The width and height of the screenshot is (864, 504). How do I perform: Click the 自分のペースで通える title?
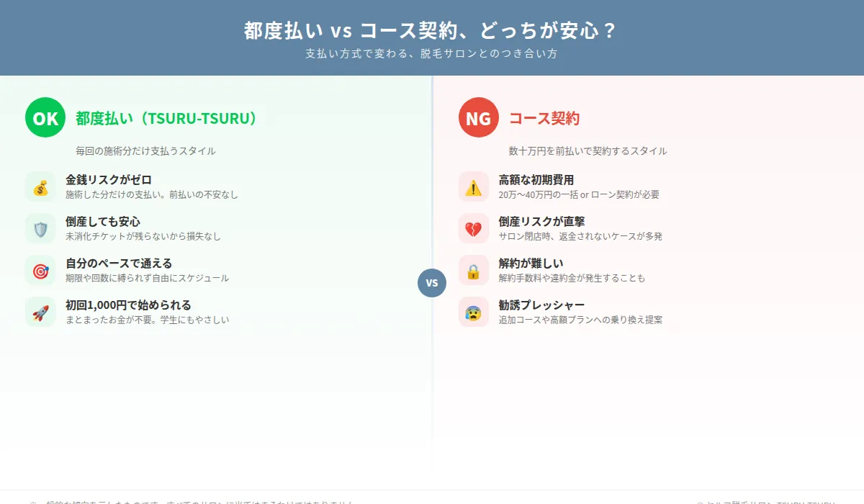(119, 264)
